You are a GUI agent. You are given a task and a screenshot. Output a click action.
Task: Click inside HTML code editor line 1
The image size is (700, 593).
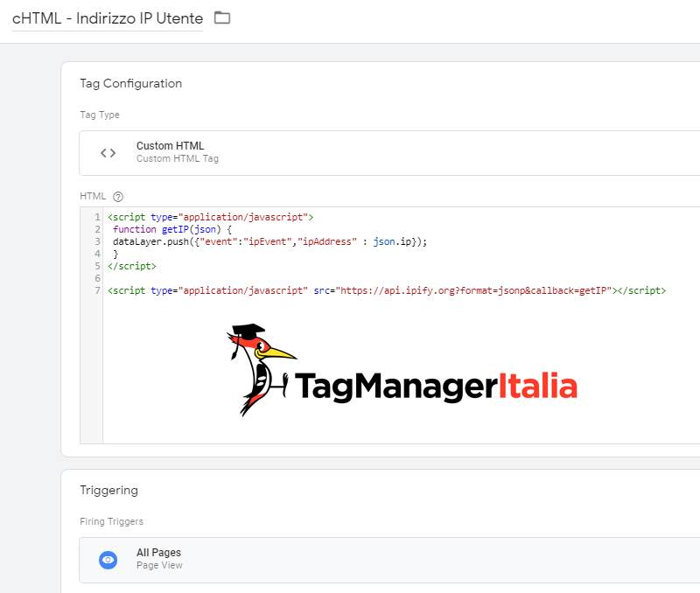point(211,217)
